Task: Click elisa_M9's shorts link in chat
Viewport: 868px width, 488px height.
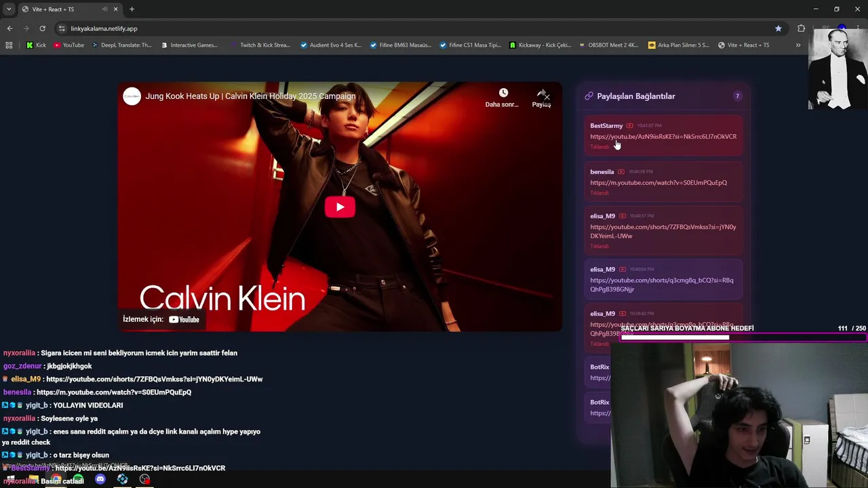Action: 155,379
